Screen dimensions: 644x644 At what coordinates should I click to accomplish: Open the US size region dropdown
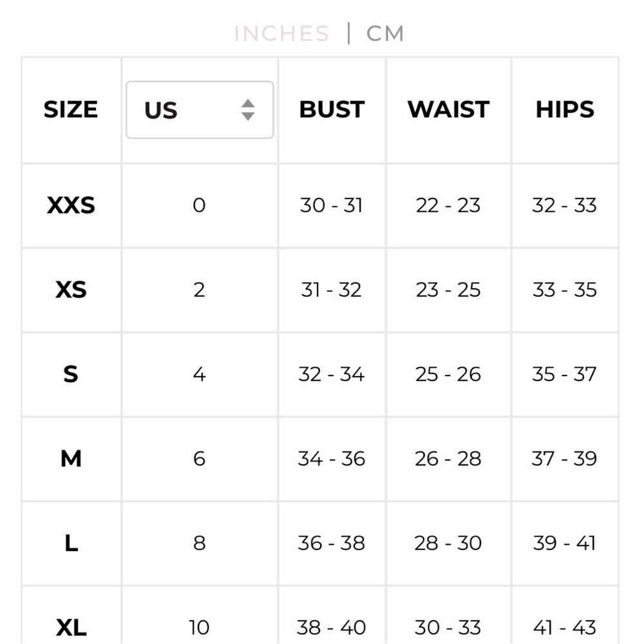click(200, 109)
